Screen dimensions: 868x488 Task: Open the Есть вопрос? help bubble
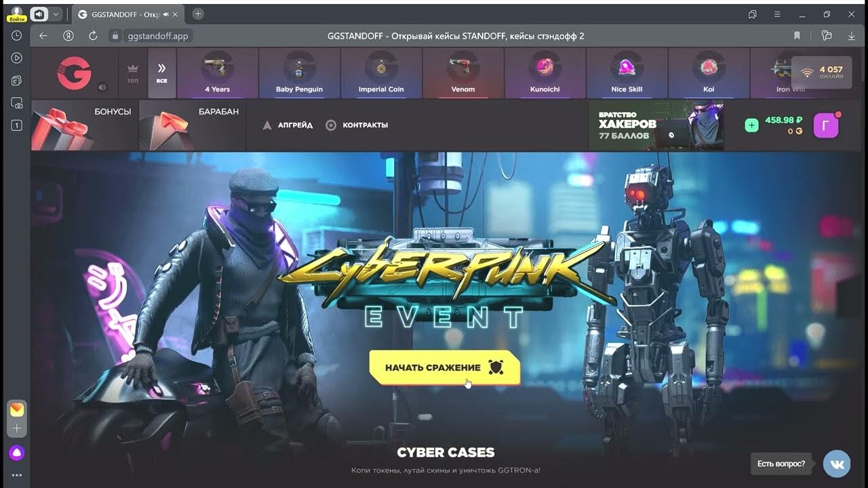(x=781, y=464)
